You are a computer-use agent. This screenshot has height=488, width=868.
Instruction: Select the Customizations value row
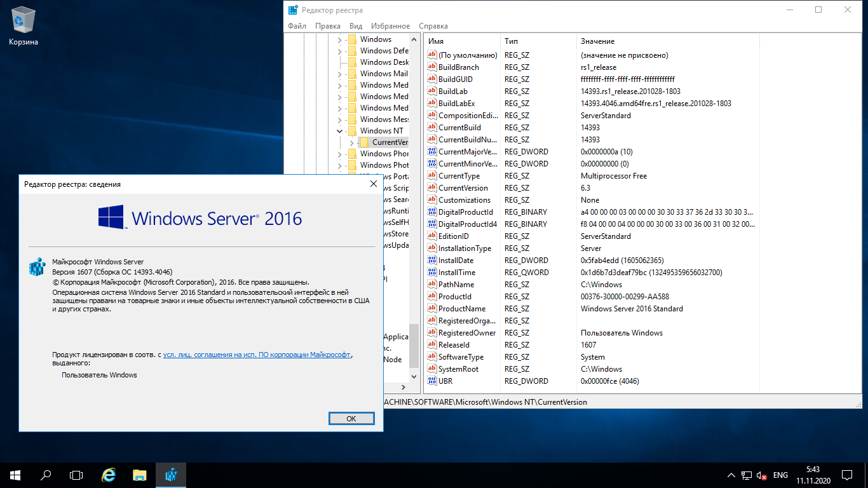[x=591, y=200]
